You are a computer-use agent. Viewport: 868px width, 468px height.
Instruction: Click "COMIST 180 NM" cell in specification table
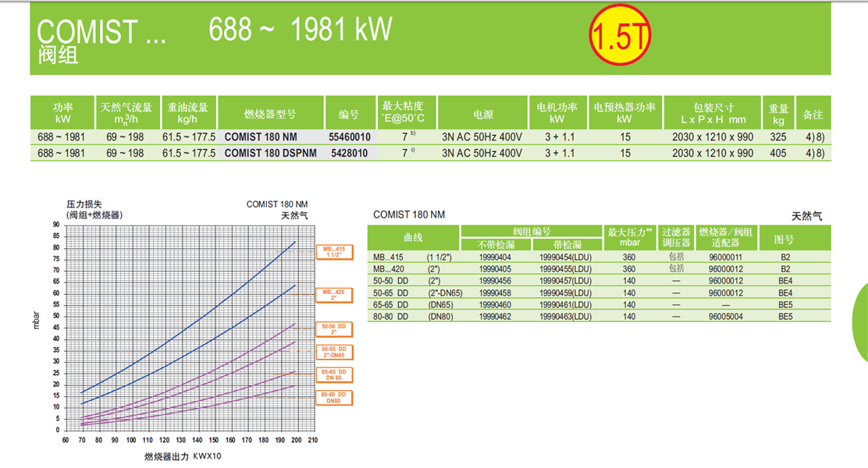(x=261, y=136)
